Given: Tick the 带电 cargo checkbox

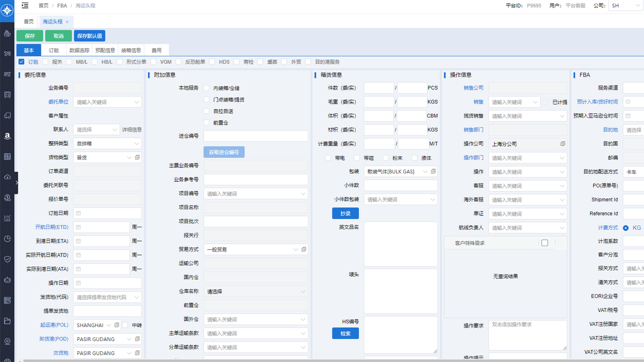Looking at the screenshot, I should tap(328, 158).
